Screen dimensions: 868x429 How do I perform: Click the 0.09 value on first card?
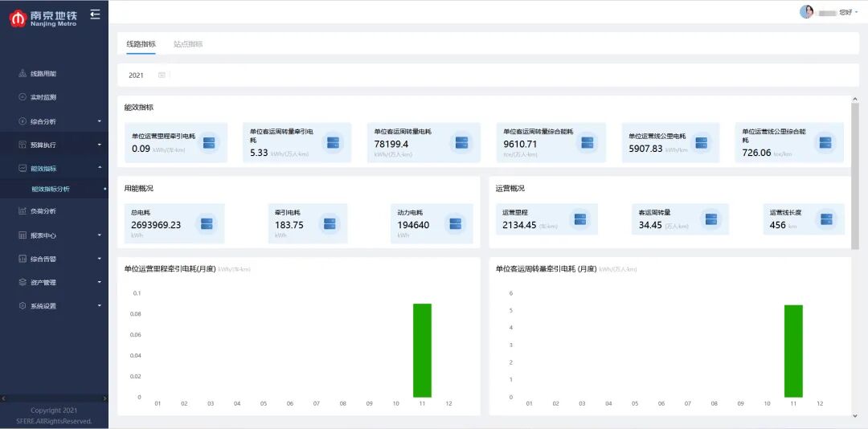coord(141,149)
